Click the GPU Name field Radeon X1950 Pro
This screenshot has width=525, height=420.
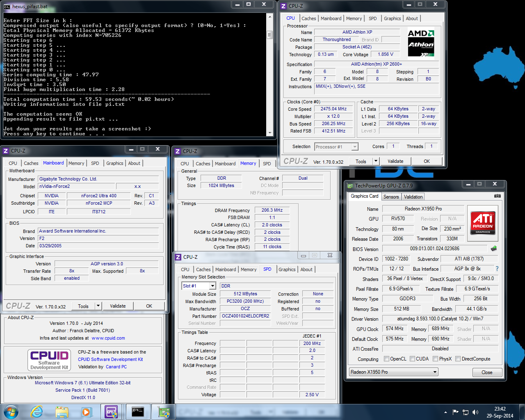click(423, 209)
